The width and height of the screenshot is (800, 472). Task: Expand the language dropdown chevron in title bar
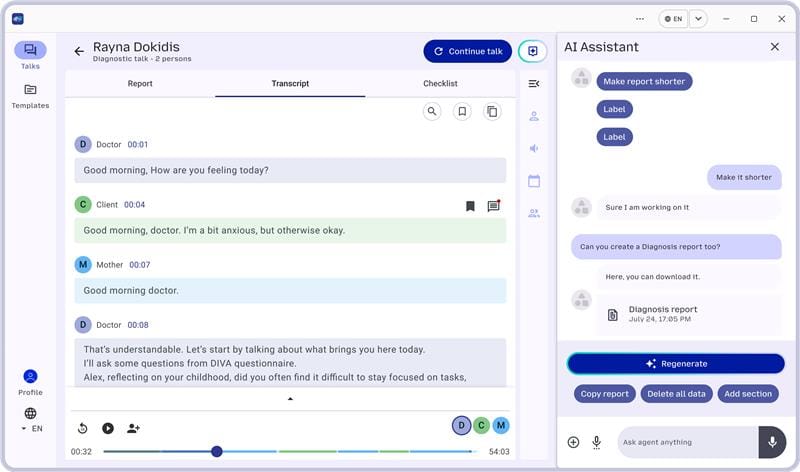click(698, 19)
